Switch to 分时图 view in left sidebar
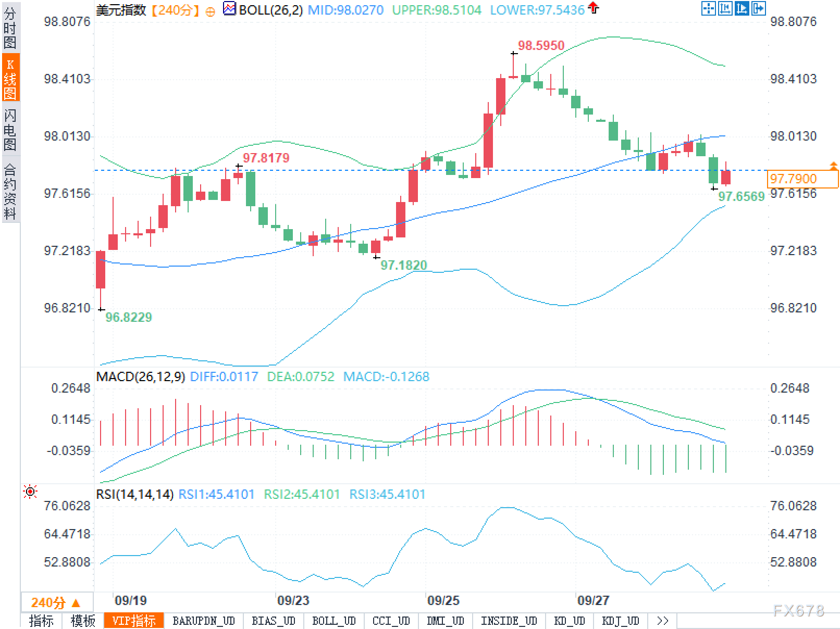The height and width of the screenshot is (629, 840). tap(10, 28)
